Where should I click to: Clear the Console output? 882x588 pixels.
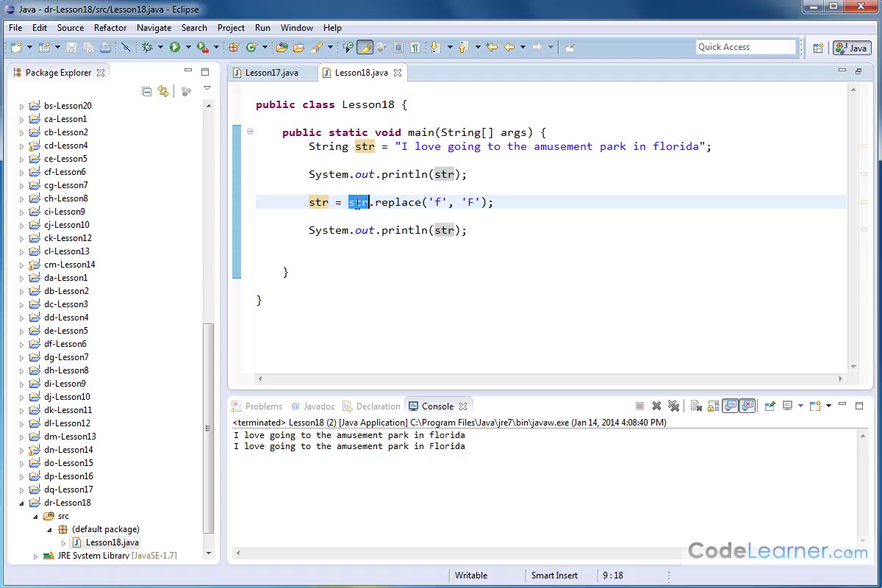[x=695, y=406]
